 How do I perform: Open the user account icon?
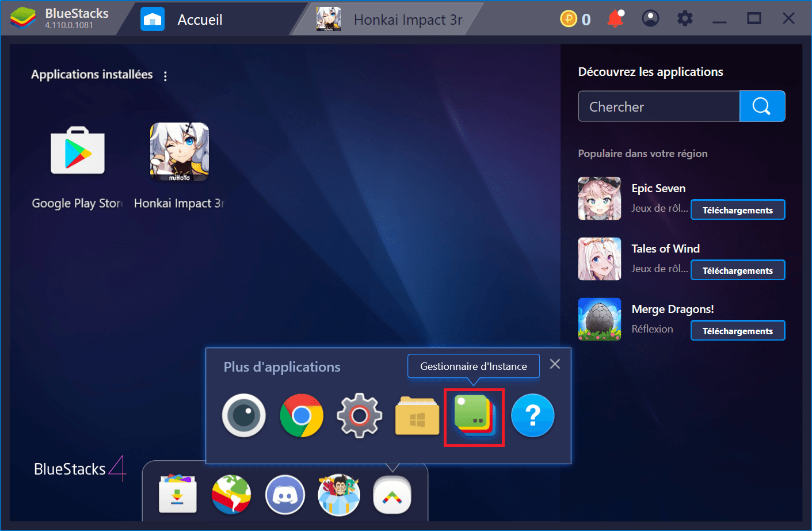(x=650, y=19)
